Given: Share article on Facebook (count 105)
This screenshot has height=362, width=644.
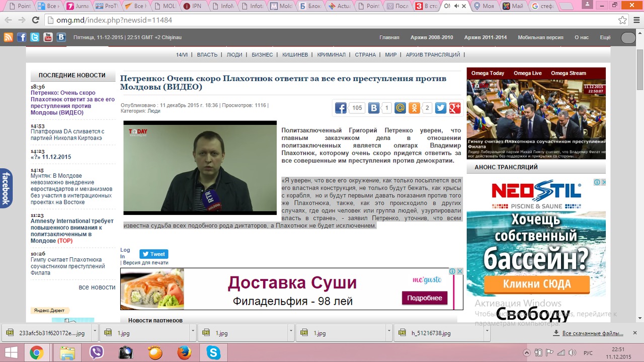Looking at the screenshot, I should [341, 108].
